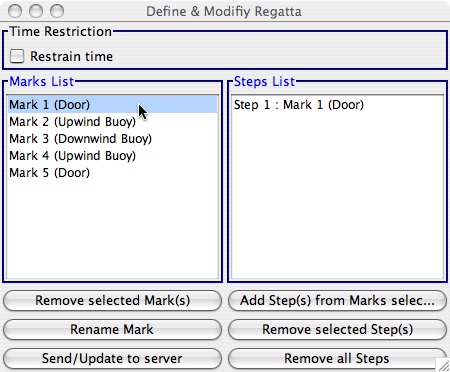Image resolution: width=450 pixels, height=372 pixels.
Task: Select Mark 1 (Door) in Marks List
Action: (112, 105)
